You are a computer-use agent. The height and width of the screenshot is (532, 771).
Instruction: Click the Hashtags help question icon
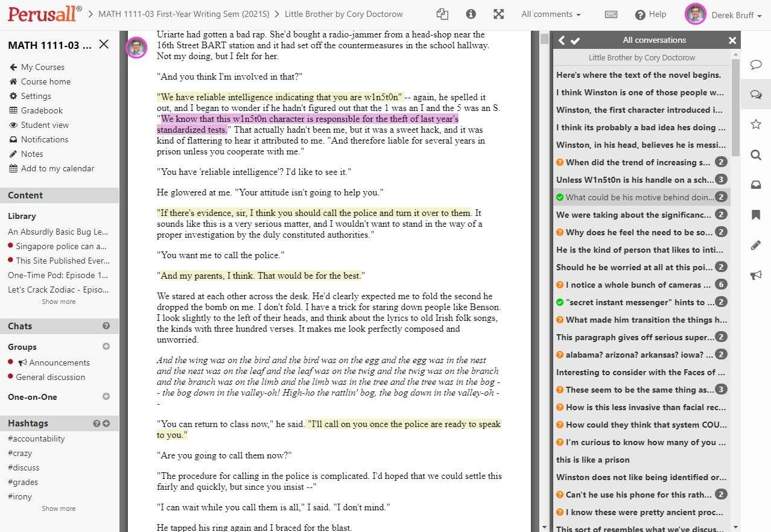(97, 423)
